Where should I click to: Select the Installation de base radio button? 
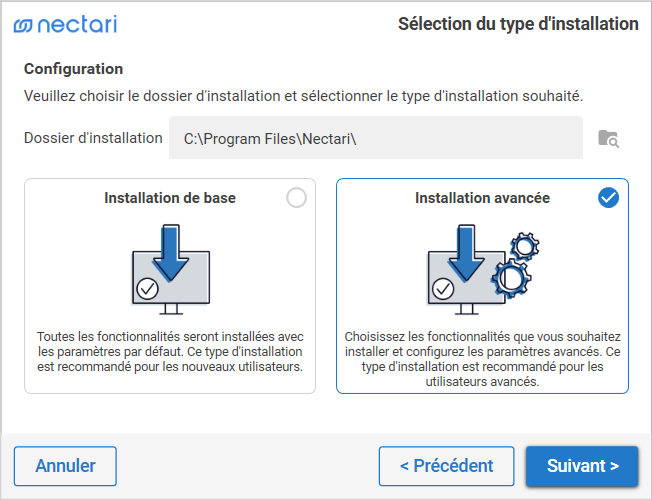coord(296,198)
